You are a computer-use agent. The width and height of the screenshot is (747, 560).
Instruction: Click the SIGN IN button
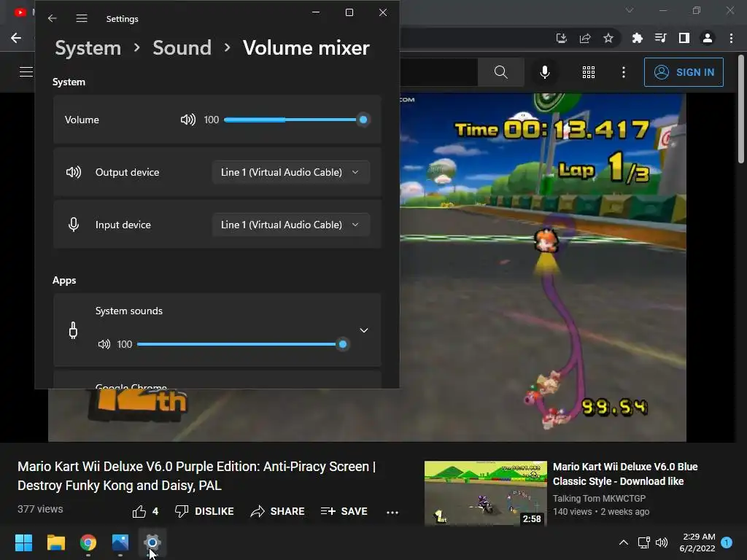click(683, 72)
